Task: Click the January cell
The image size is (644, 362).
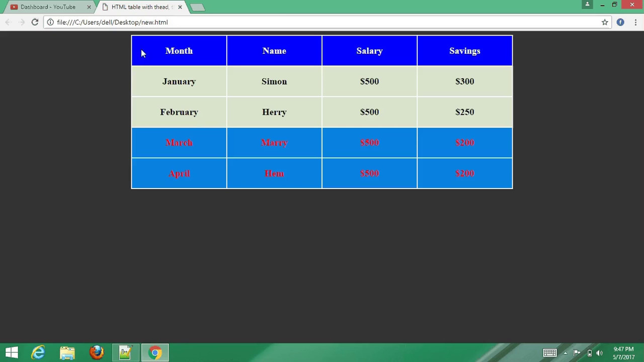Action: tap(179, 81)
